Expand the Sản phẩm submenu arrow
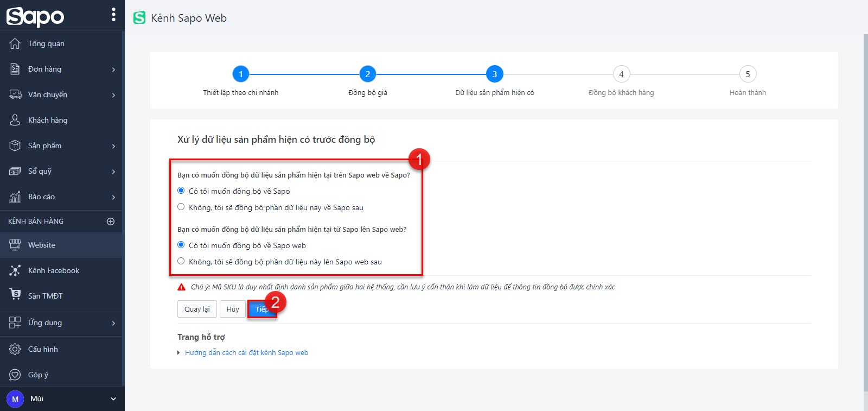868x411 pixels. (x=113, y=146)
